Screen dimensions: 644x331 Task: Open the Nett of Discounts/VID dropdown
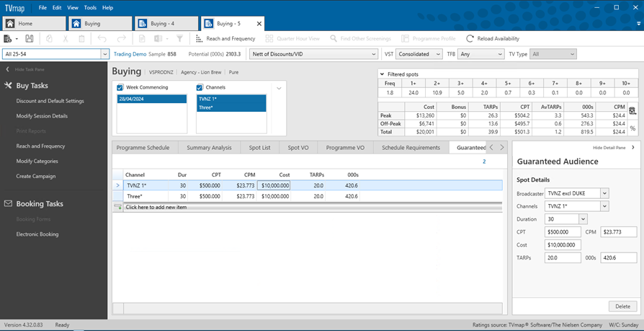pos(373,54)
